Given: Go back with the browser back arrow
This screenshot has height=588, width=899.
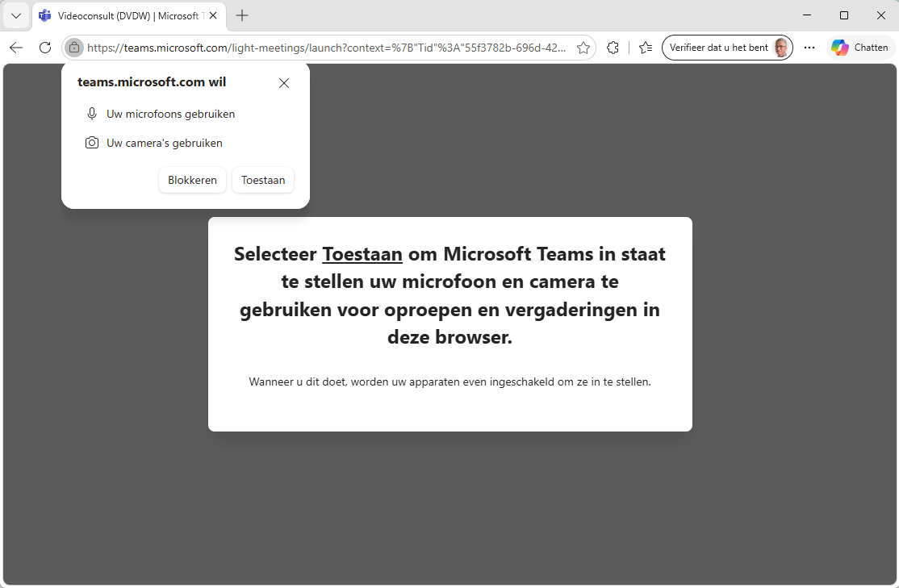Looking at the screenshot, I should pyautogui.click(x=16, y=48).
